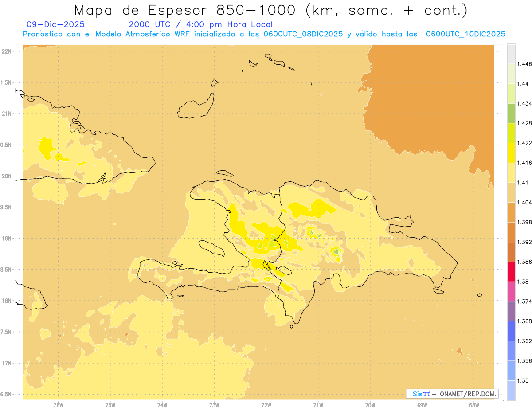Viewport: 532px width, 411px height.
Task: Click the colorbar value '1.392'
Action: [x=524, y=242]
